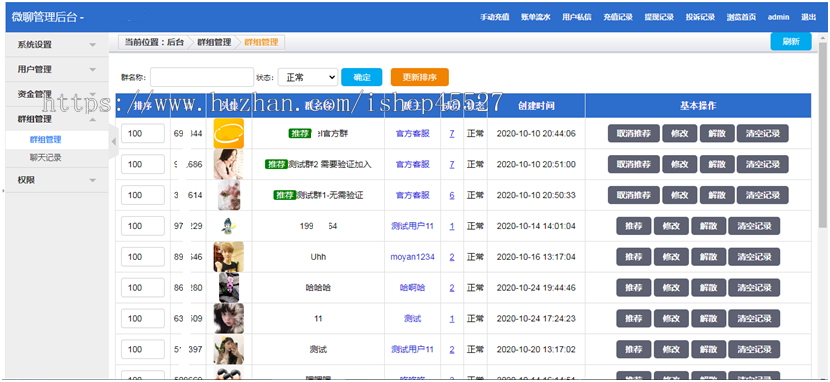Click 取消推荐 for the 官方群 row
Image resolution: width=830 pixels, height=382 pixels.
click(x=634, y=134)
